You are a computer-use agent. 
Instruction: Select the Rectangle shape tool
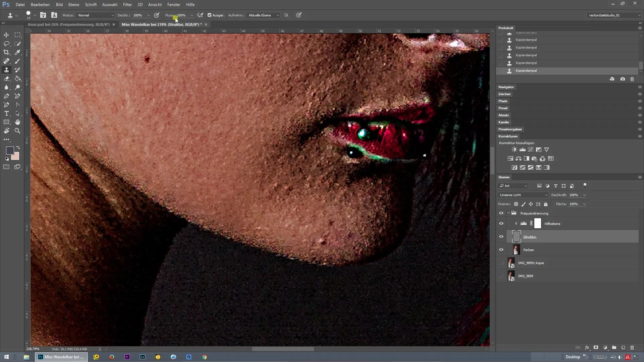6,122
